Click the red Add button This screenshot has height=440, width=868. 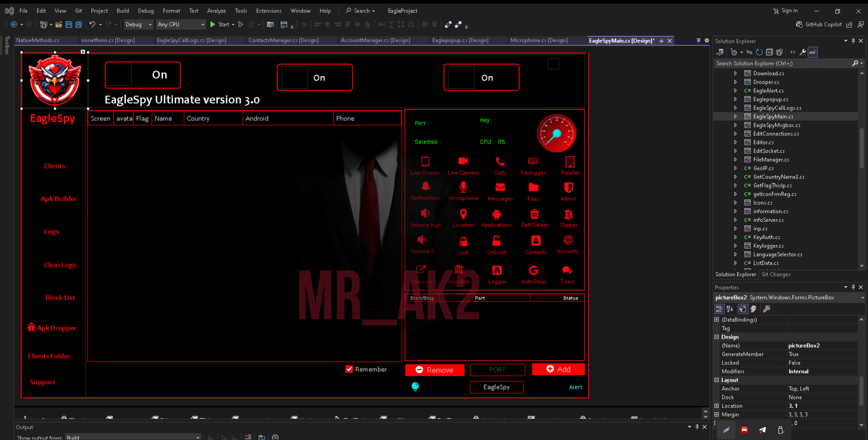(558, 369)
